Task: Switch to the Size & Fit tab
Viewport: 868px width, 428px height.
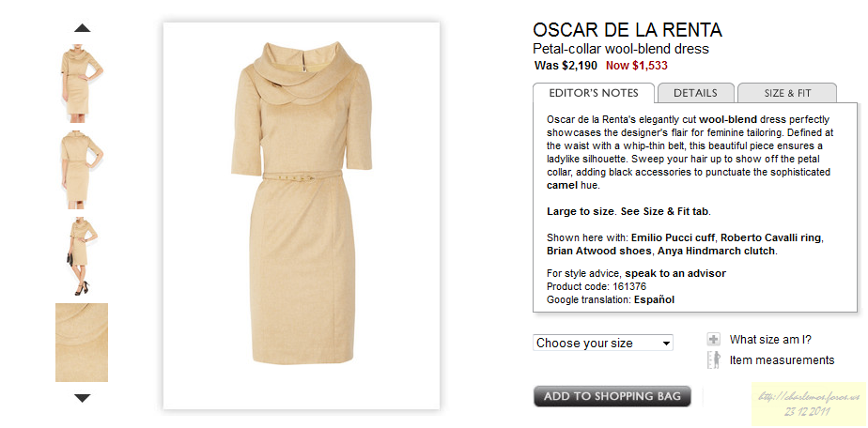Action: (x=787, y=93)
